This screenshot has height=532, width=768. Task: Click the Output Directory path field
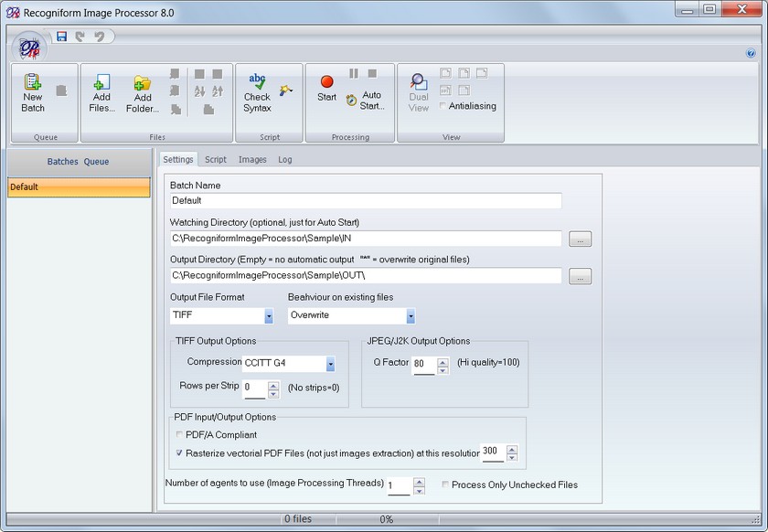pos(366,275)
